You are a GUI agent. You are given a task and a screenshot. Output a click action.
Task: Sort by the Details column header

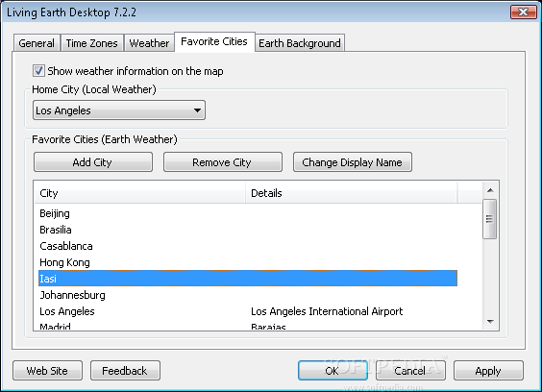(x=352, y=193)
